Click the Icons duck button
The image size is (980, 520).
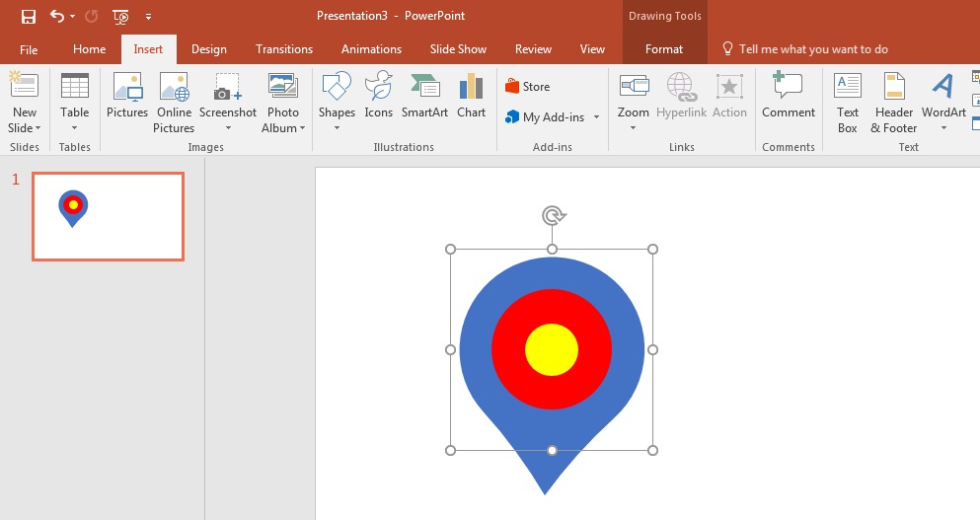pos(379,96)
